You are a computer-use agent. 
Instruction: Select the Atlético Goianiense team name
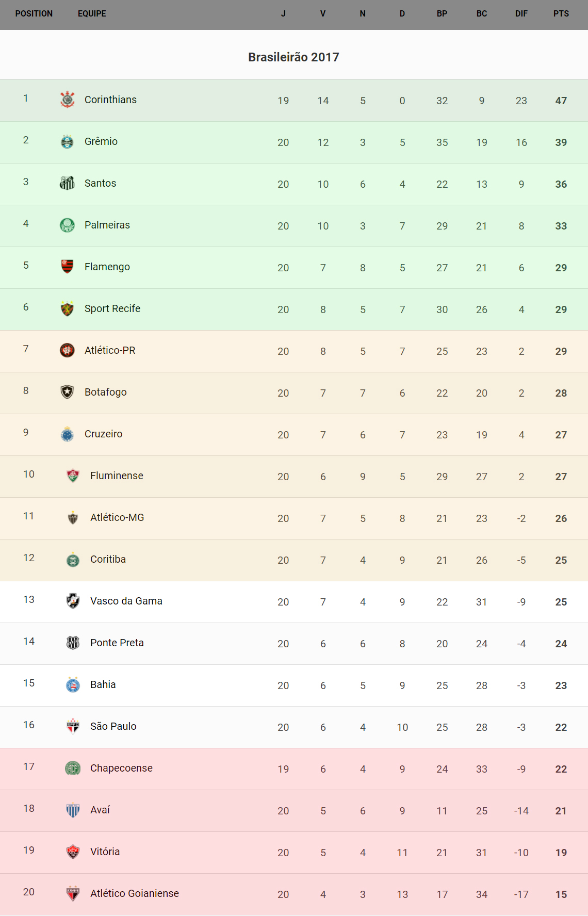pyautogui.click(x=135, y=893)
